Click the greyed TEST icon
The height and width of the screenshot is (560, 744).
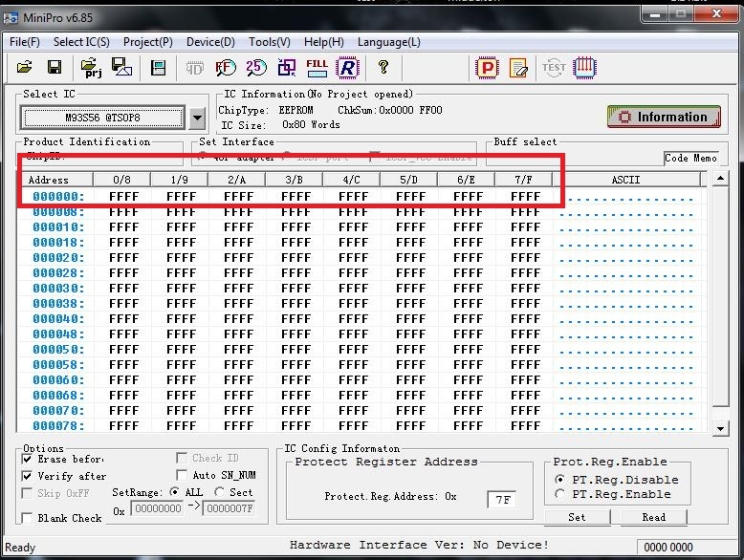click(x=554, y=68)
